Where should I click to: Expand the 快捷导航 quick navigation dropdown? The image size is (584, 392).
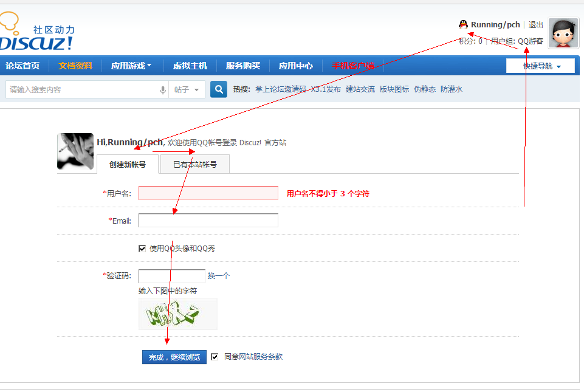pyautogui.click(x=540, y=66)
